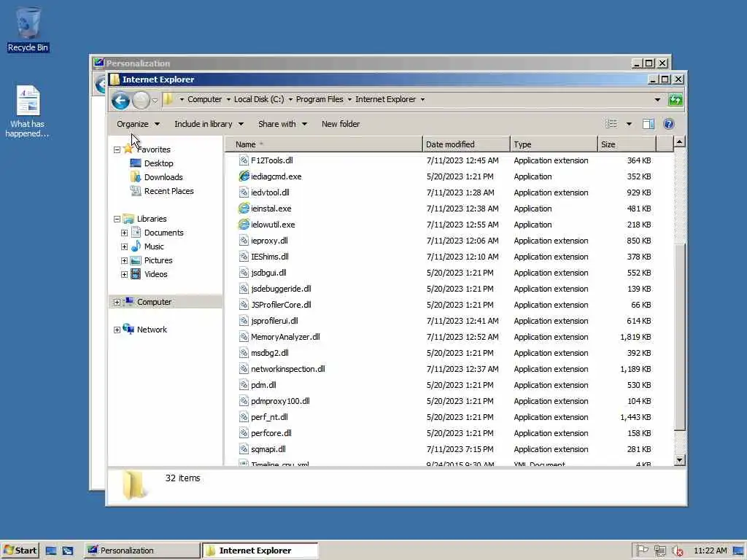The width and height of the screenshot is (747, 560).
Task: Click the muted volume tray icon
Action: (678, 551)
